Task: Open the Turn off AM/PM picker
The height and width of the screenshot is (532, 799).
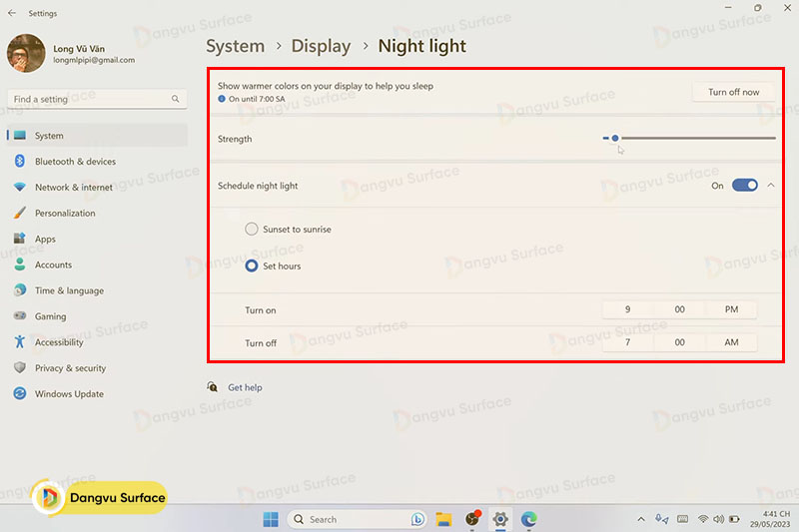Action: [x=731, y=343]
